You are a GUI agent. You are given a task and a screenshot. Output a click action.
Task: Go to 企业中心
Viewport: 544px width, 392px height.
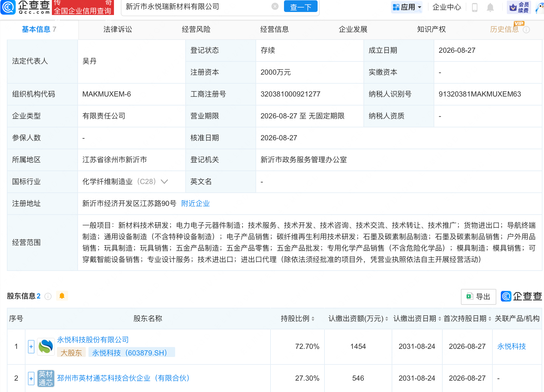447,7
